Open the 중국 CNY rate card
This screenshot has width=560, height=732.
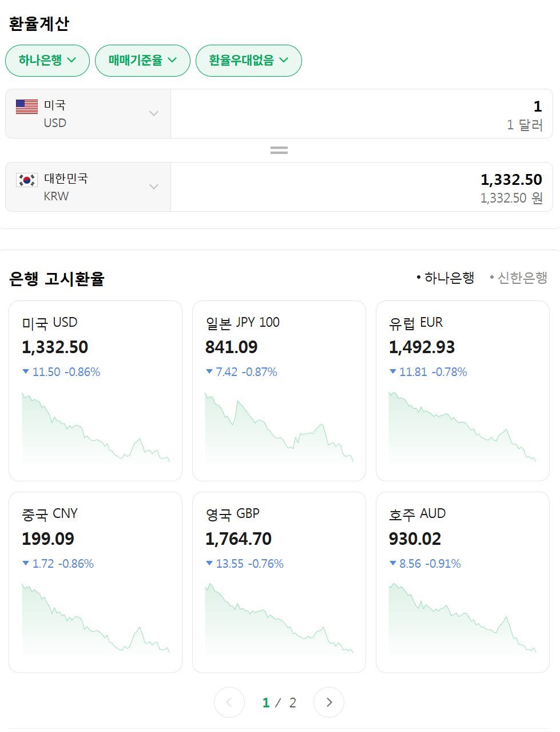point(96,582)
